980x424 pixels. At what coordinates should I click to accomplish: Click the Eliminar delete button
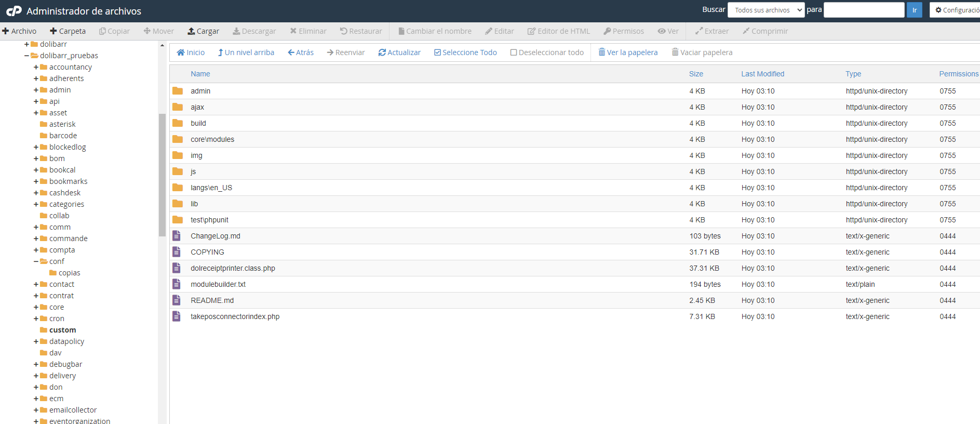pos(308,31)
